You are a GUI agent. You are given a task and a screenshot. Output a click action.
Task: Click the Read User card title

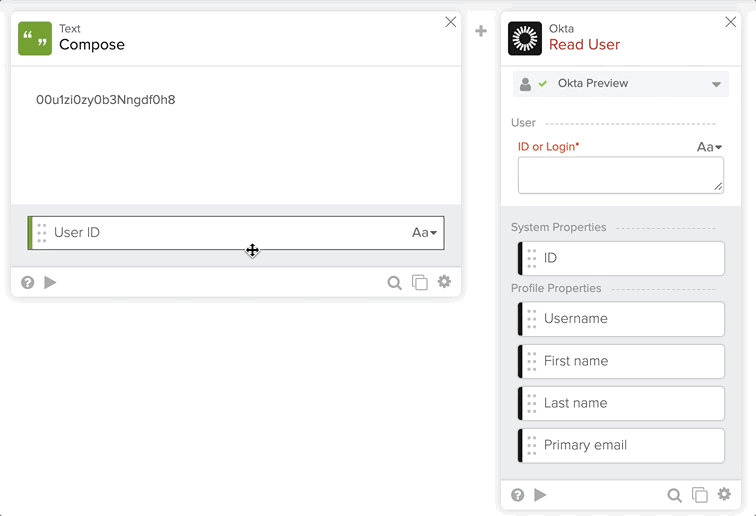coord(584,45)
